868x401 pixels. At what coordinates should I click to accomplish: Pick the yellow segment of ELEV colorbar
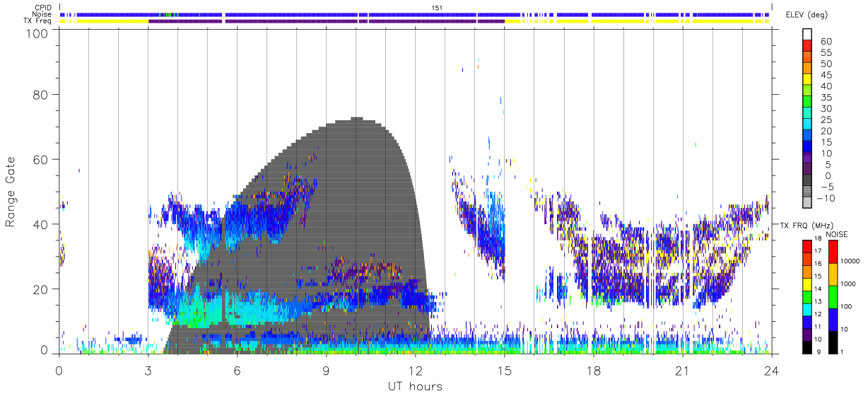coord(808,79)
